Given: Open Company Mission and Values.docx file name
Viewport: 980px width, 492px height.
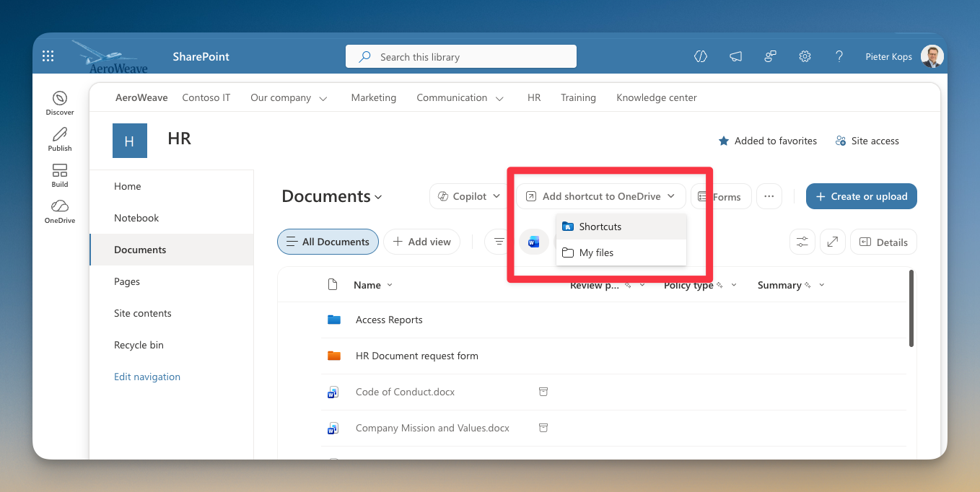Looking at the screenshot, I should [x=432, y=428].
